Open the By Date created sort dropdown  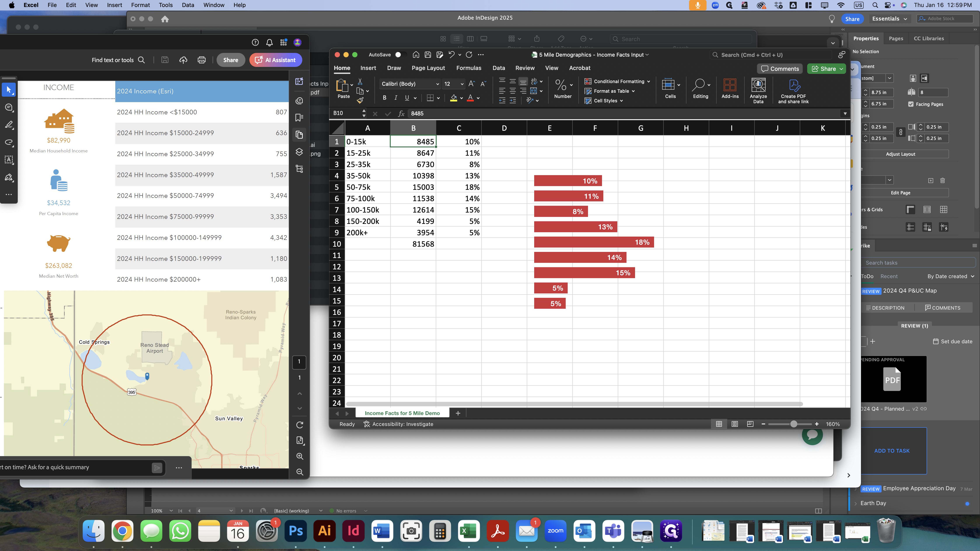coord(950,276)
